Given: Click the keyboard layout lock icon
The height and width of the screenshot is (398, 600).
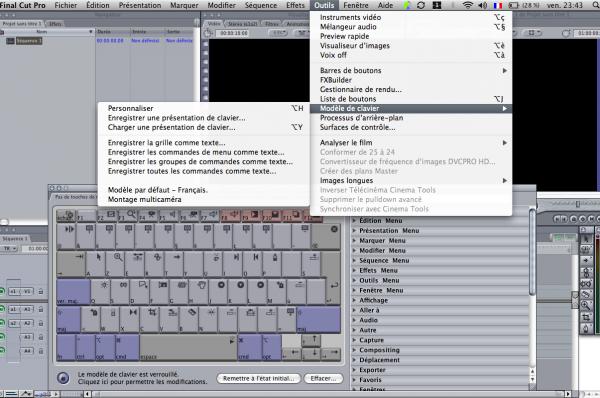Looking at the screenshot, I should point(63,378).
